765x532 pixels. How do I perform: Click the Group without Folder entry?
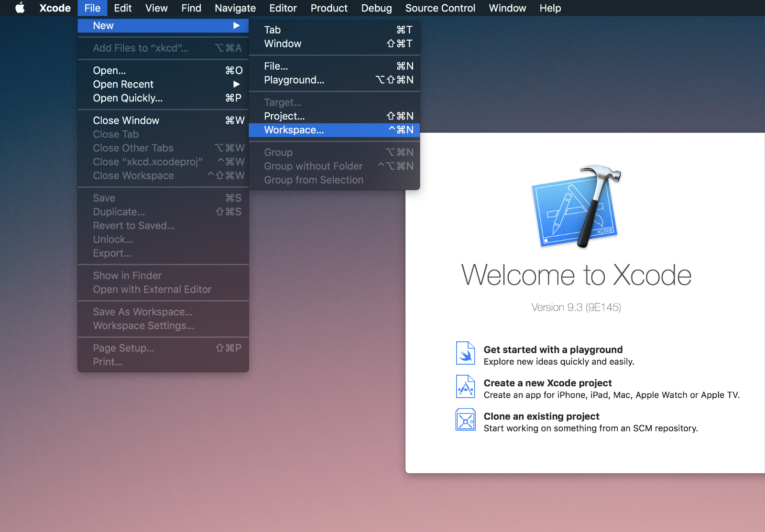click(x=334, y=166)
